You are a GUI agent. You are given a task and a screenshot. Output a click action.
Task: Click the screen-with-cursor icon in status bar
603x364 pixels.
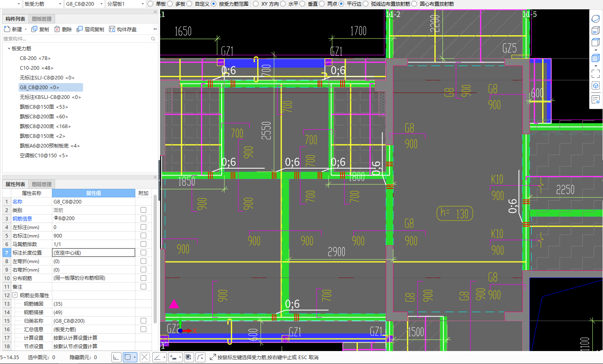pyautogui.click(x=188, y=357)
